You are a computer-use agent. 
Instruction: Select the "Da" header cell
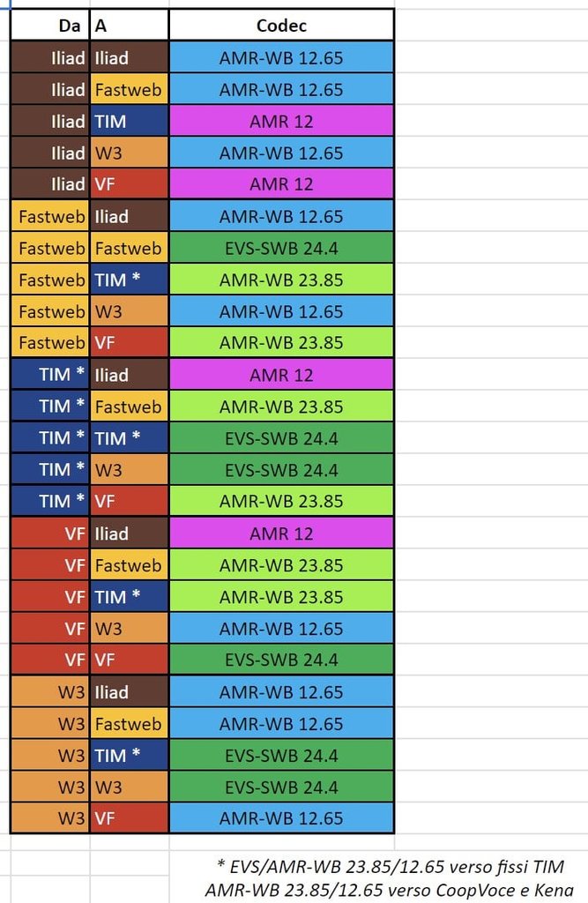coord(50,26)
